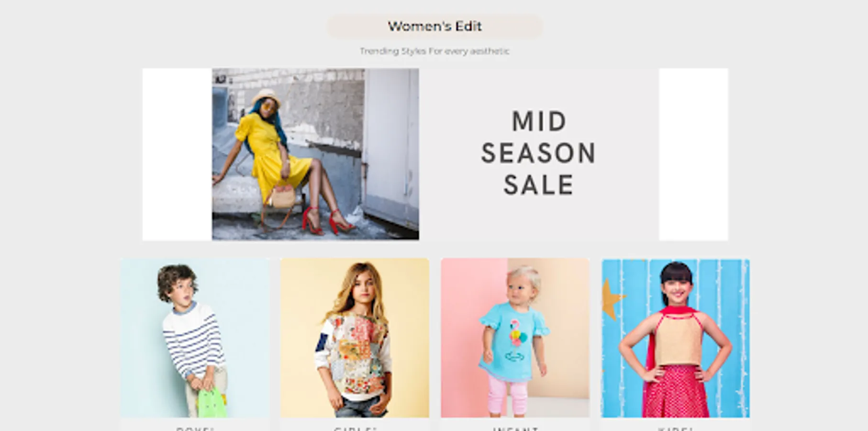Click the red heels in the banner photo
This screenshot has height=431, width=868.
pos(328,221)
